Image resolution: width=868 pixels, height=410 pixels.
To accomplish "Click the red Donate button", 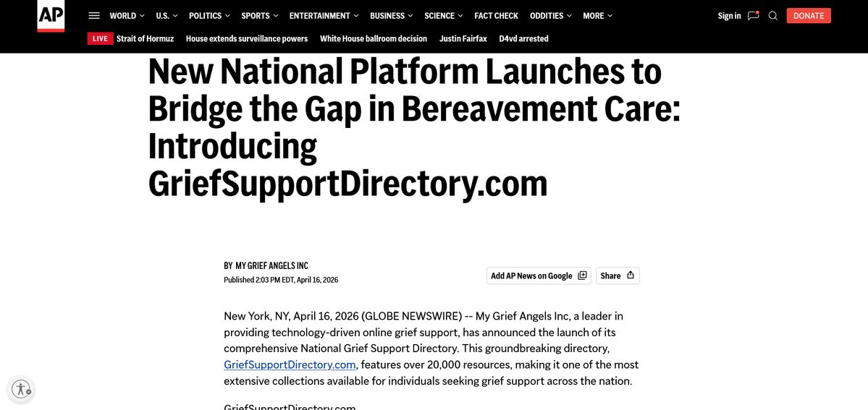I will pos(808,15).
